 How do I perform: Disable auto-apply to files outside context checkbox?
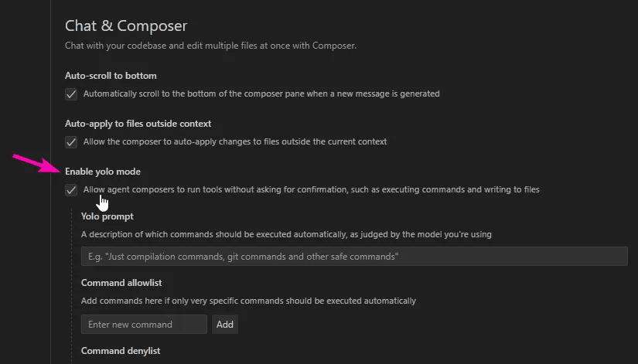(71, 142)
